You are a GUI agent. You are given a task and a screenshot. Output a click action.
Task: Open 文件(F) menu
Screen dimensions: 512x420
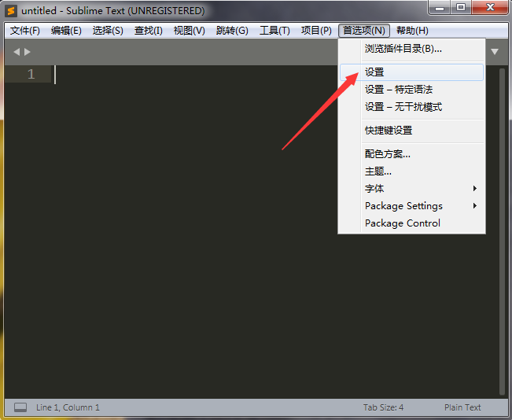(25, 31)
